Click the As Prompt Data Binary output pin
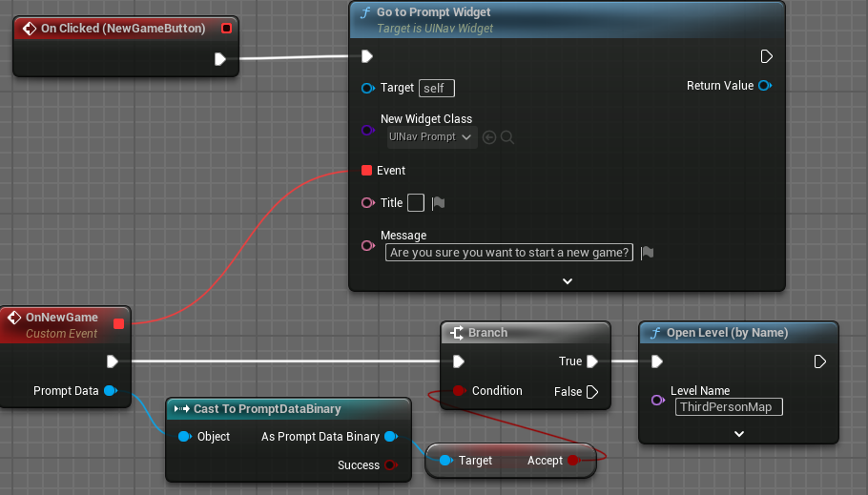Image resolution: width=868 pixels, height=495 pixels. click(391, 436)
